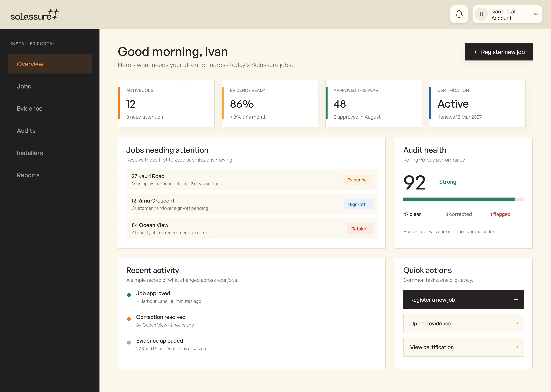This screenshot has height=392, width=551.
Task: Click the Solassure logo
Action: (x=35, y=14)
